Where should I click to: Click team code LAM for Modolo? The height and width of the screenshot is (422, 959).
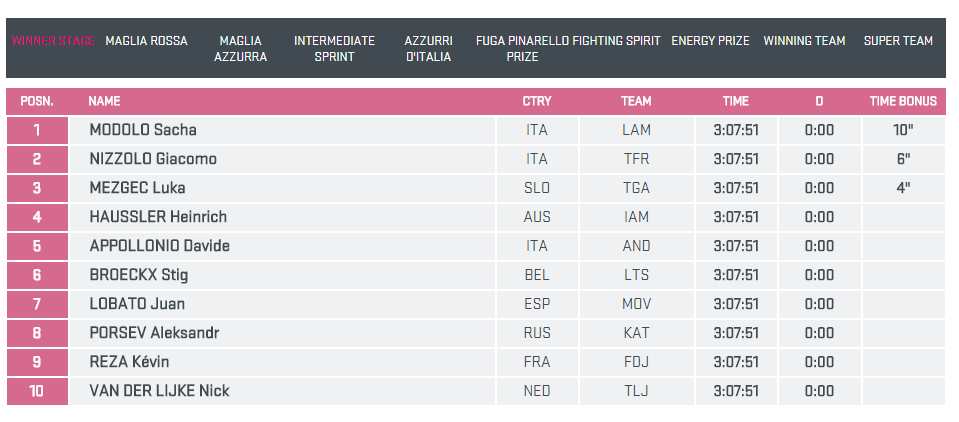pos(636,130)
